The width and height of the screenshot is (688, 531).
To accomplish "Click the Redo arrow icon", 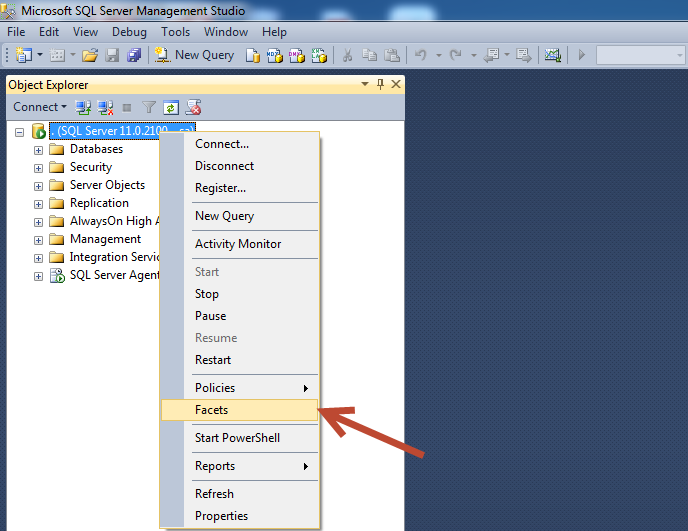I will pos(455,55).
